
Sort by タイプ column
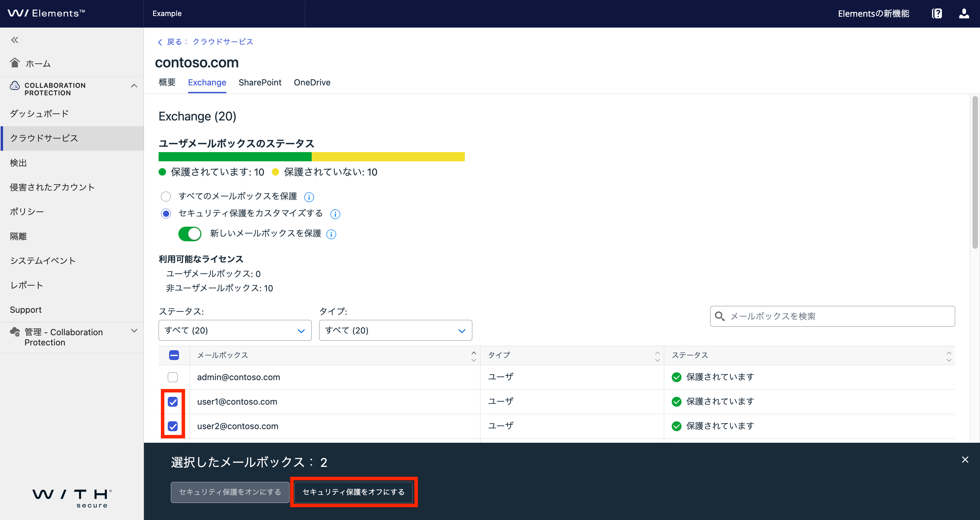(x=657, y=356)
